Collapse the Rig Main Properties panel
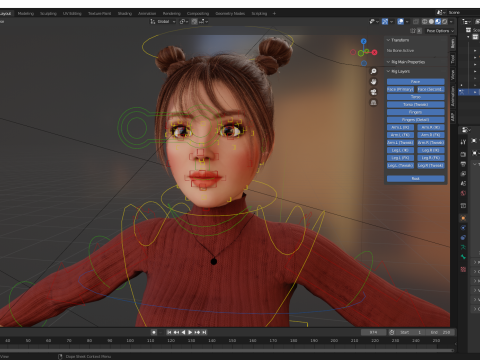This screenshot has width=480, height=360. point(406,62)
